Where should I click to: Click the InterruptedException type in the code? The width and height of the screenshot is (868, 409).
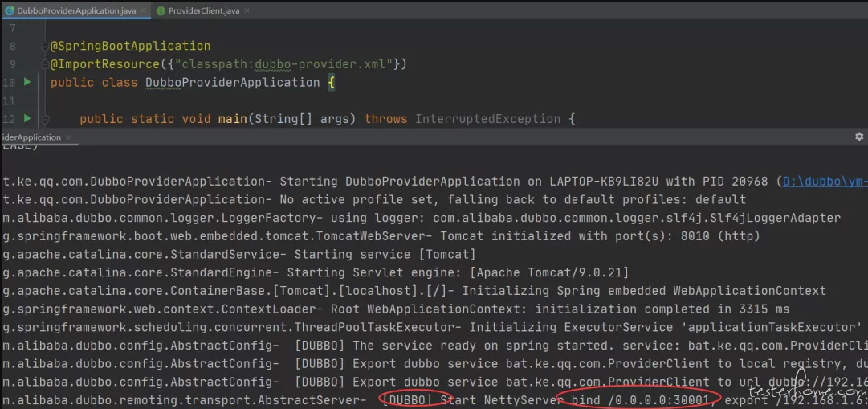click(487, 119)
